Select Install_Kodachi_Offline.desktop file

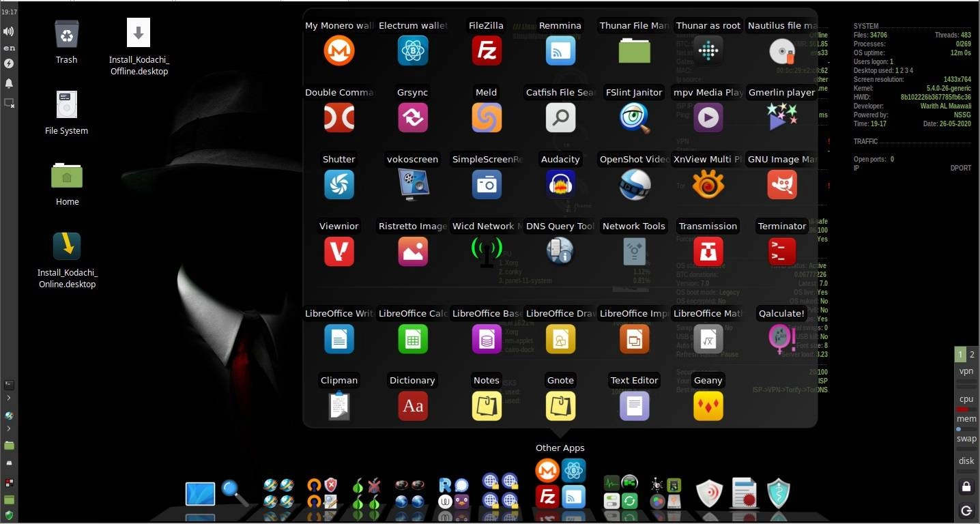point(139,34)
